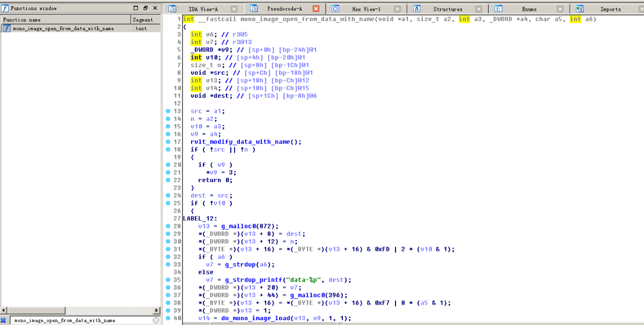
Task: Sort by the Function name column header
Action: tap(65, 19)
